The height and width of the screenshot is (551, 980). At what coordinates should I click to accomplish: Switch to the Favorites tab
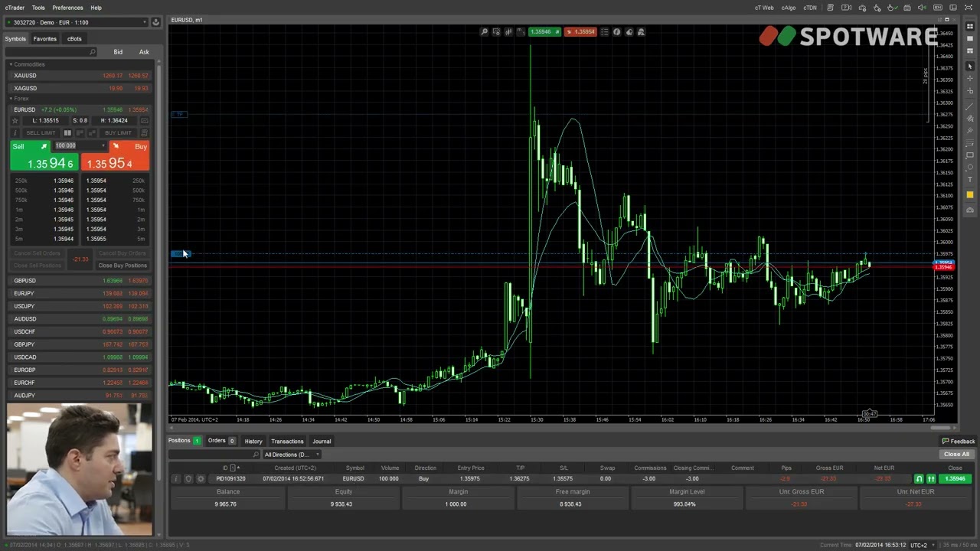(x=44, y=39)
